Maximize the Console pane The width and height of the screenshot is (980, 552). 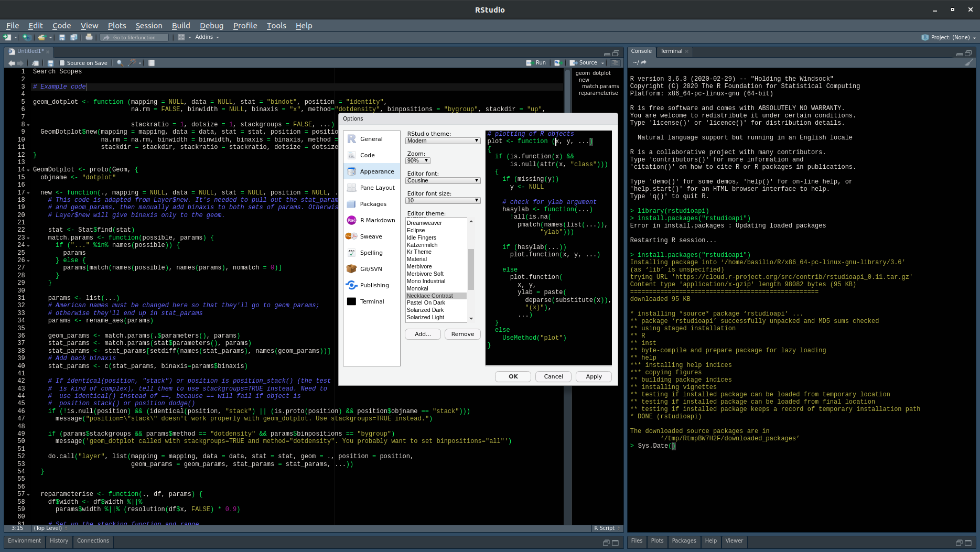(968, 53)
